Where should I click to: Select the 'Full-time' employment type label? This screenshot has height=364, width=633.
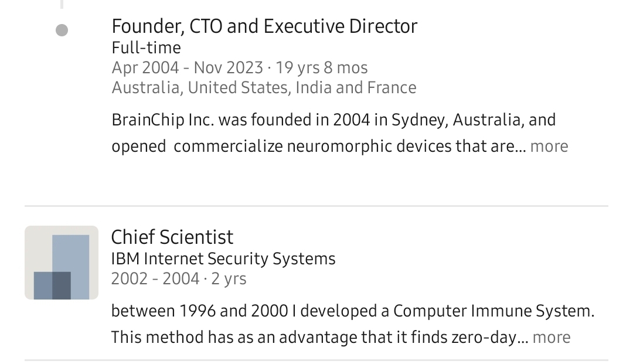click(x=145, y=47)
